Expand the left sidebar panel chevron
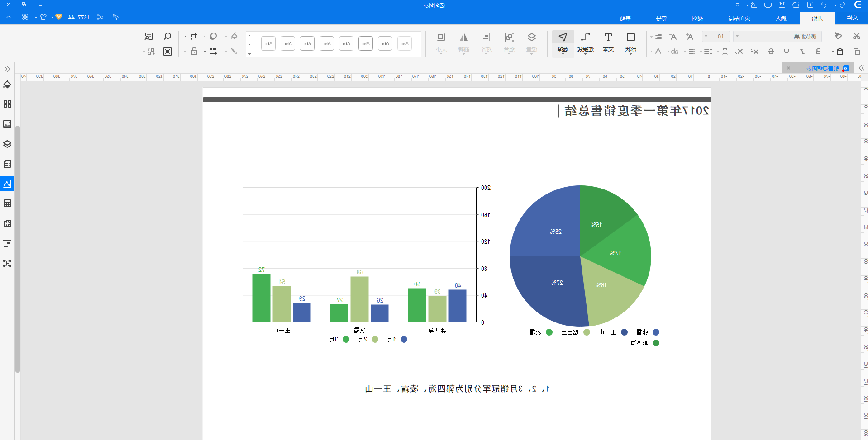The width and height of the screenshot is (868, 440). [7, 69]
